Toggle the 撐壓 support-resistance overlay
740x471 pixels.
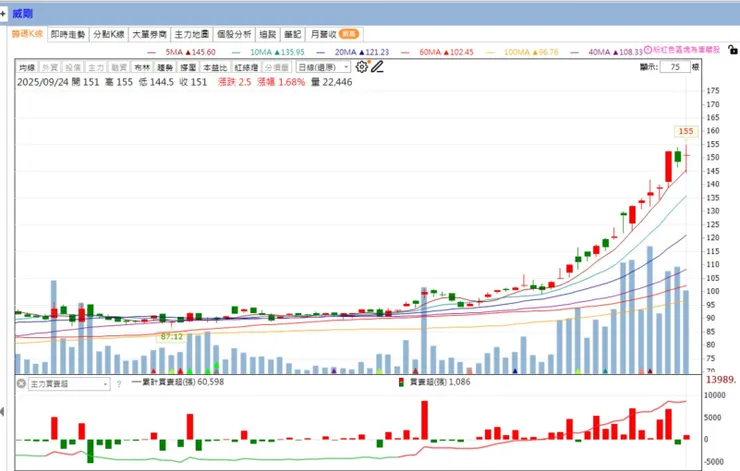(188, 67)
